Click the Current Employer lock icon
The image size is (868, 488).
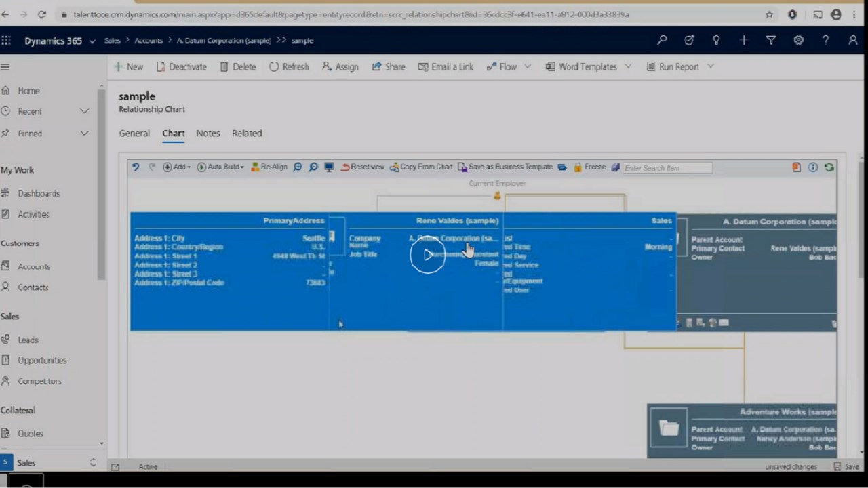coord(497,196)
